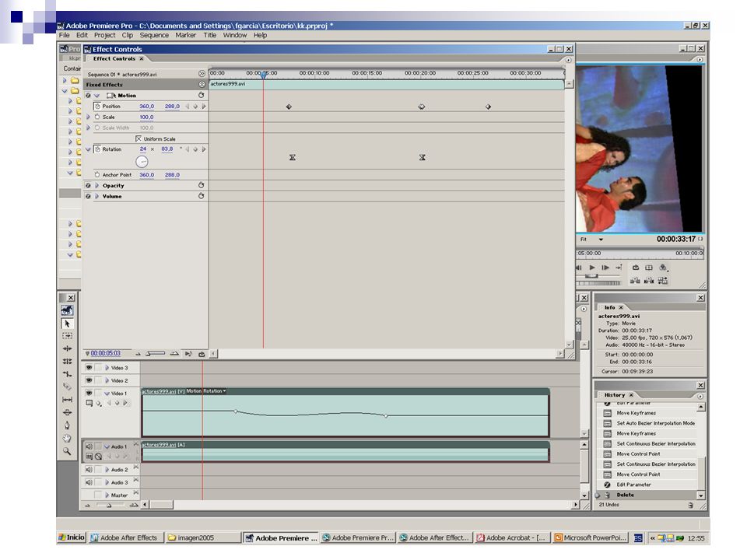Click the Effect Controls zoom slider
The width and height of the screenshot is (747, 560).
(x=156, y=354)
